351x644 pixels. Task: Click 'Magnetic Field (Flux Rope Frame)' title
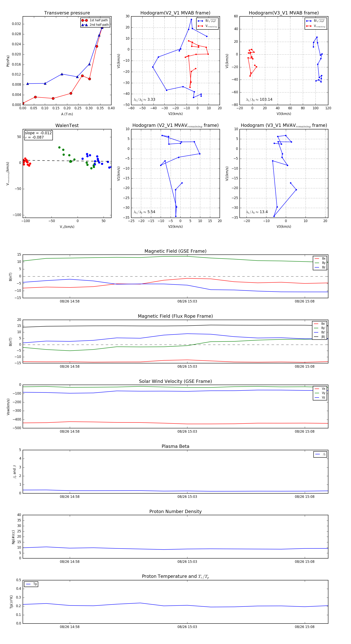[175, 316]
